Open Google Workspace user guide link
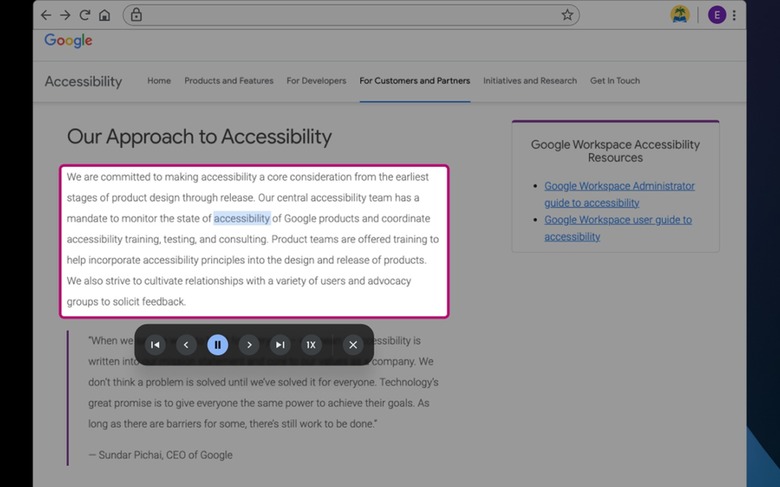 [x=618, y=228]
